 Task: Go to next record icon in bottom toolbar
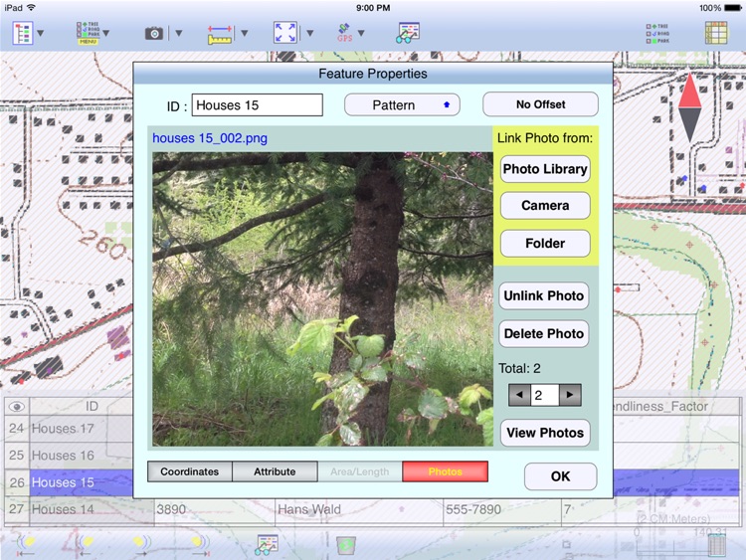(x=142, y=546)
